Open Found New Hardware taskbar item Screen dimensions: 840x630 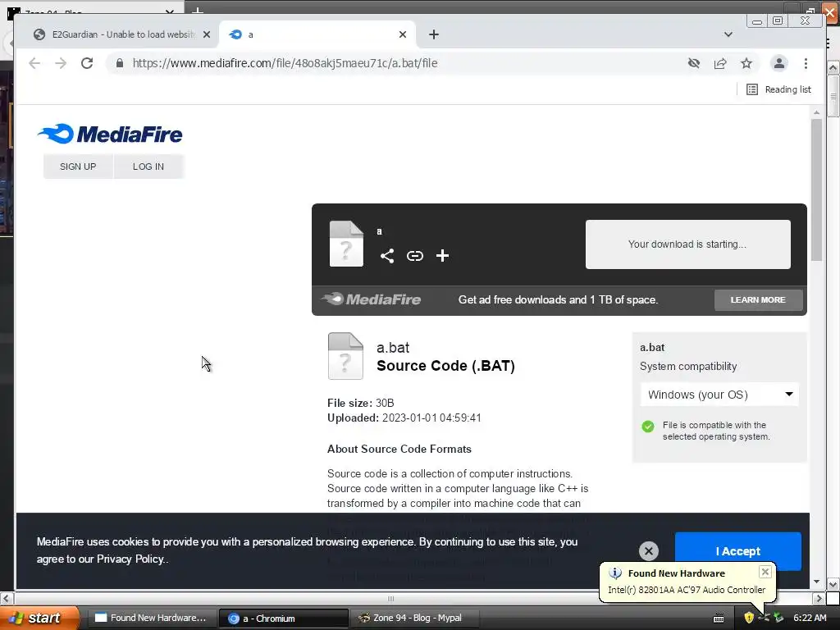click(151, 619)
